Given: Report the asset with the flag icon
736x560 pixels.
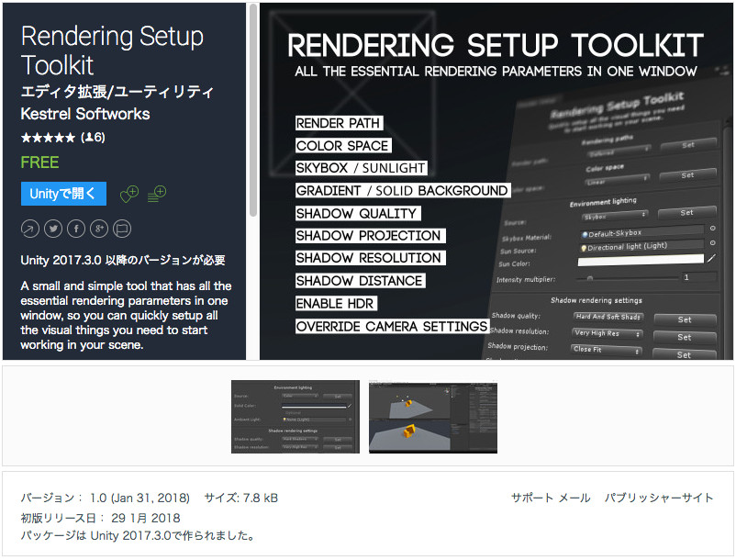Looking at the screenshot, I should (122, 230).
